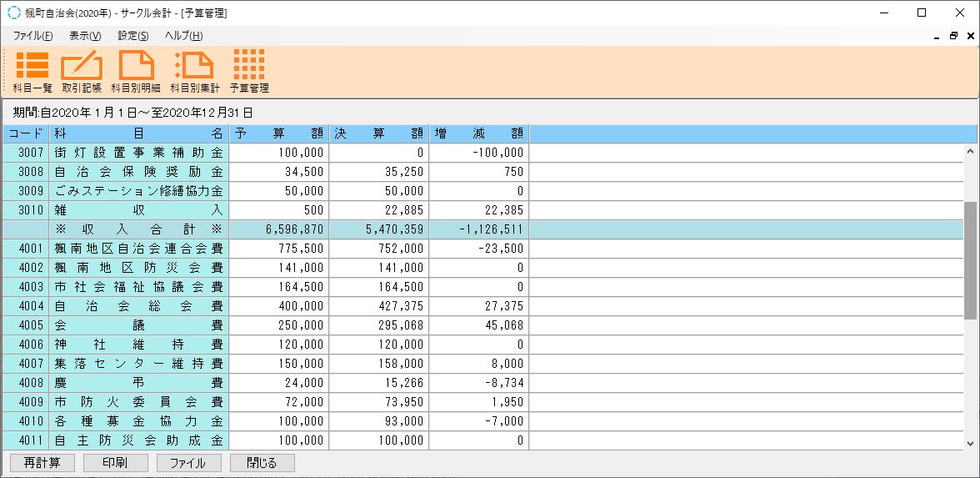The image size is (980, 478).
Task: Open the 科目別明細 details icon
Action: [x=137, y=70]
